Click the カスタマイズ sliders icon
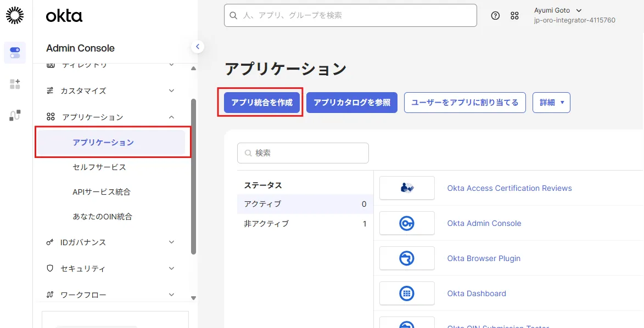Viewport: 644px width, 328px height. [x=50, y=91]
